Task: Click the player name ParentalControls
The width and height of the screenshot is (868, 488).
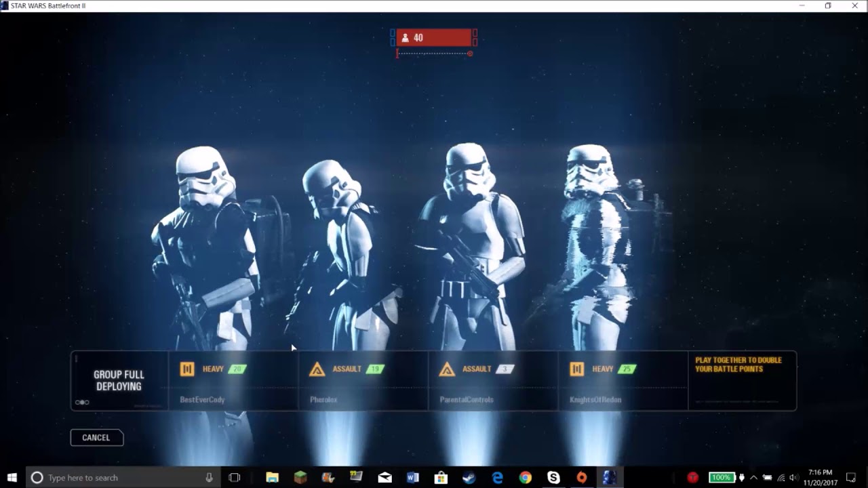Action: point(467,400)
